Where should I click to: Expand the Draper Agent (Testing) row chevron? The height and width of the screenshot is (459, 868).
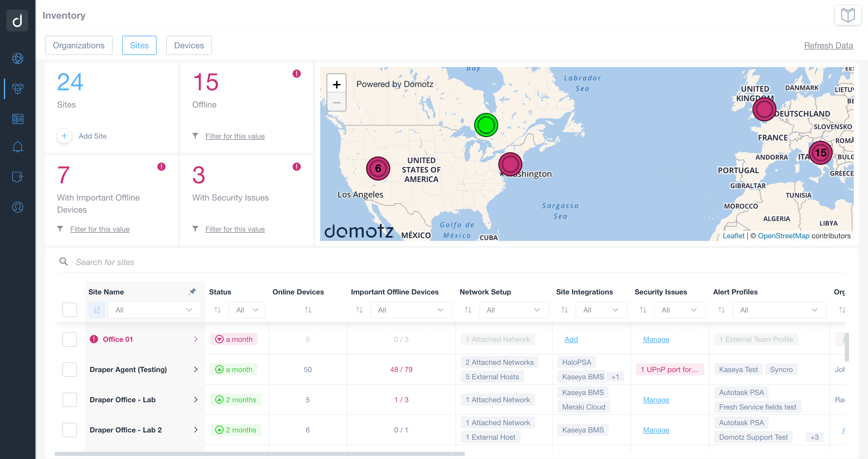tap(196, 369)
